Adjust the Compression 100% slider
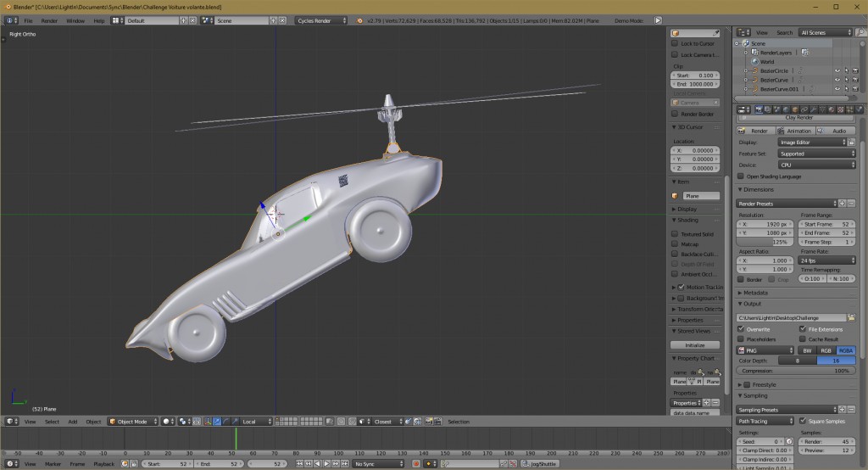Image resolution: width=868 pixels, height=470 pixels. pos(795,371)
